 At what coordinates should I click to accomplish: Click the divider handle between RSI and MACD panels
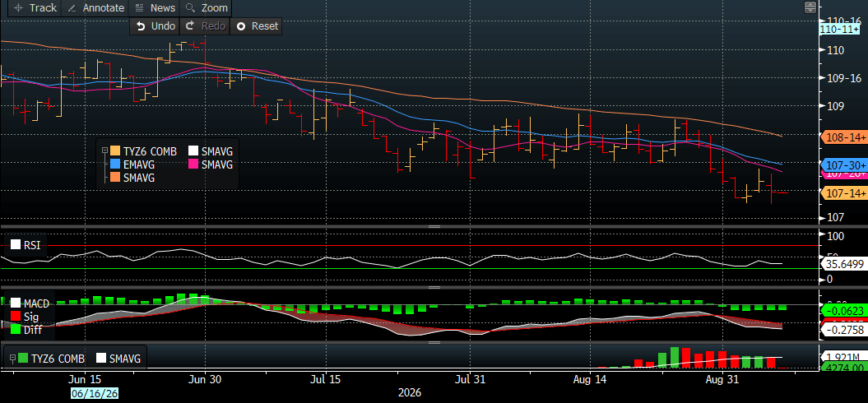(434, 287)
